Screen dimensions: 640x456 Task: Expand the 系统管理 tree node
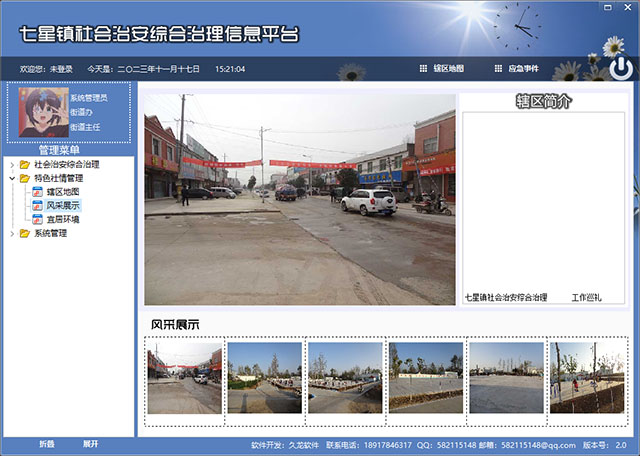pos(12,234)
